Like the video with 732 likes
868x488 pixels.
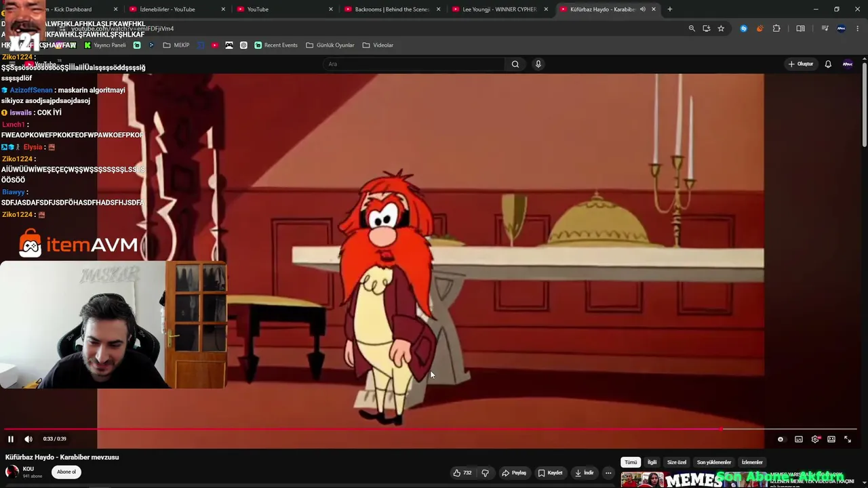[462, 473]
